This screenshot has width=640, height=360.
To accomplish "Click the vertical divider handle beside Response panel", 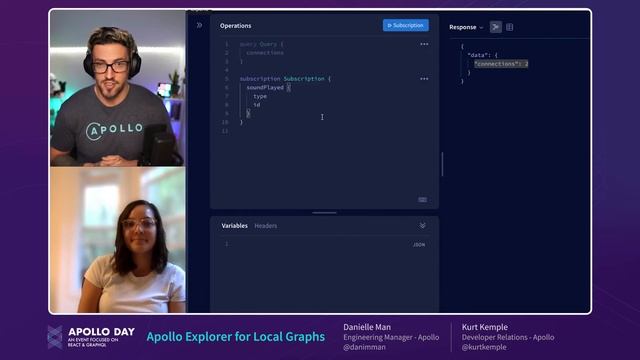I will pos(442,164).
